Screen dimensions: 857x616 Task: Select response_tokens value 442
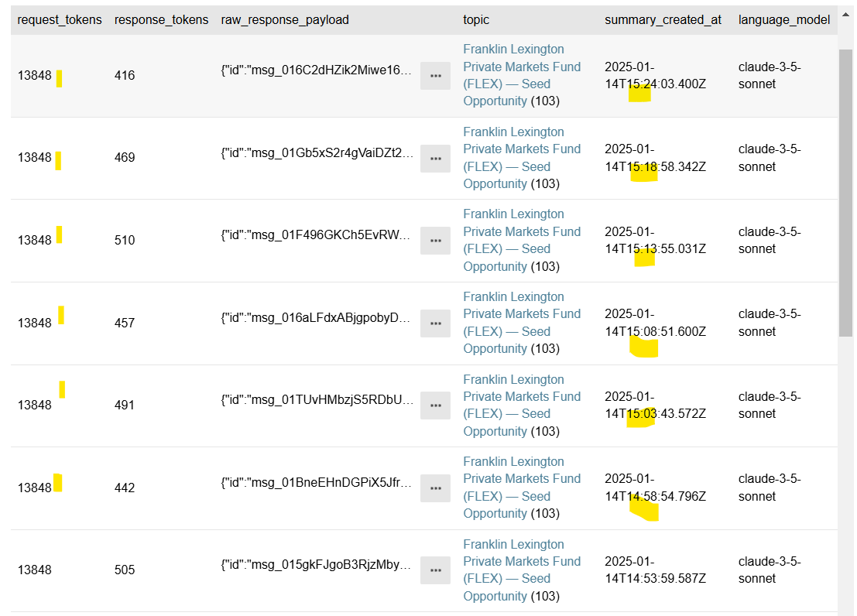coord(125,488)
